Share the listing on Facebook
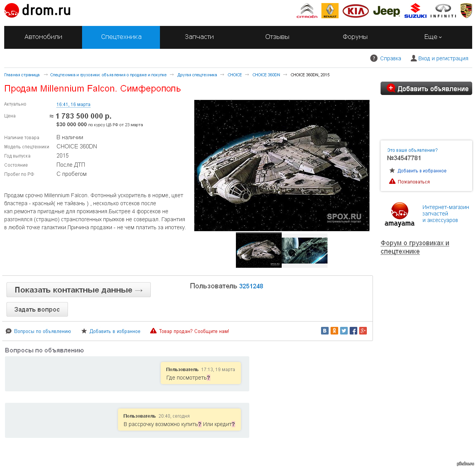476x468 pixels. pos(353,331)
